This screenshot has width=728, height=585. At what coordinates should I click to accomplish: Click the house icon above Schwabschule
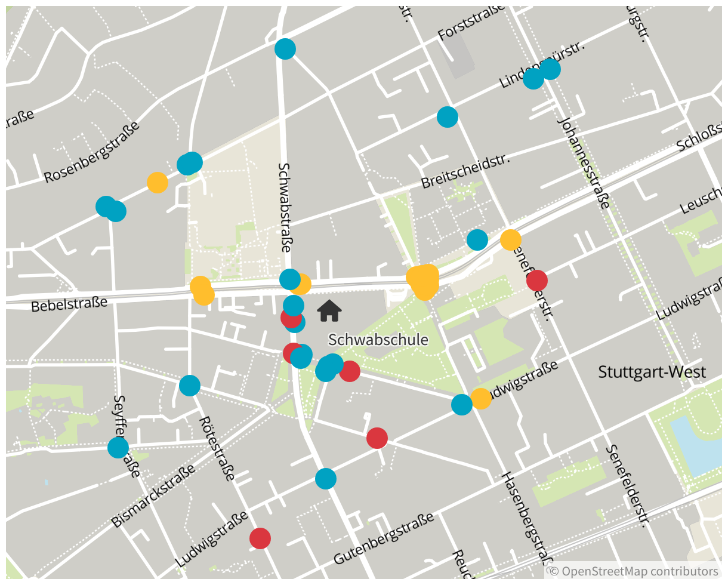329,311
